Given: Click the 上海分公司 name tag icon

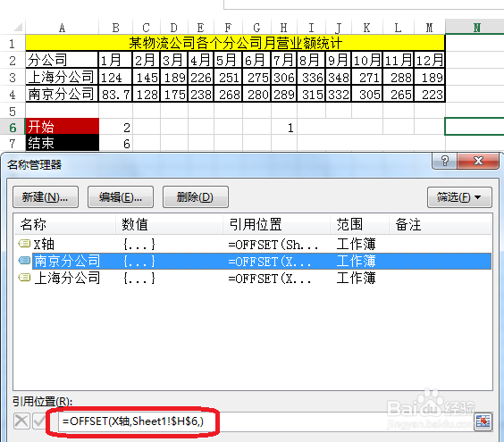Looking at the screenshot, I should point(24,277).
